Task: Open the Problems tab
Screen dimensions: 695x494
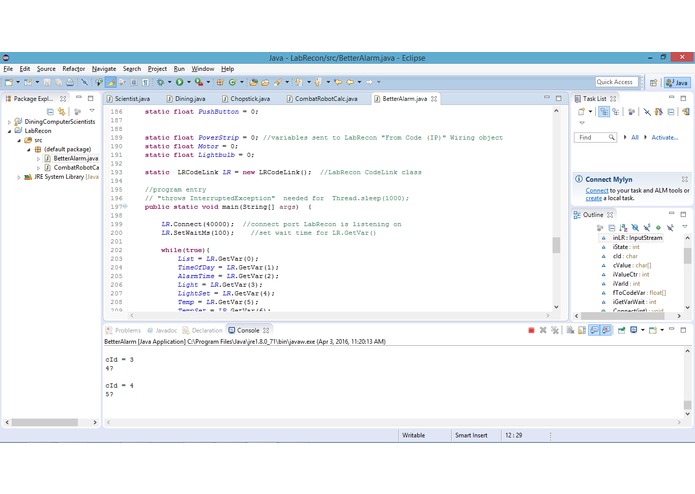Action: [123, 331]
